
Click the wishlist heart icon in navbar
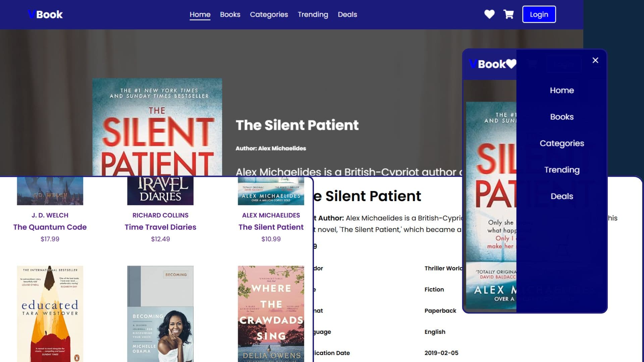point(489,14)
